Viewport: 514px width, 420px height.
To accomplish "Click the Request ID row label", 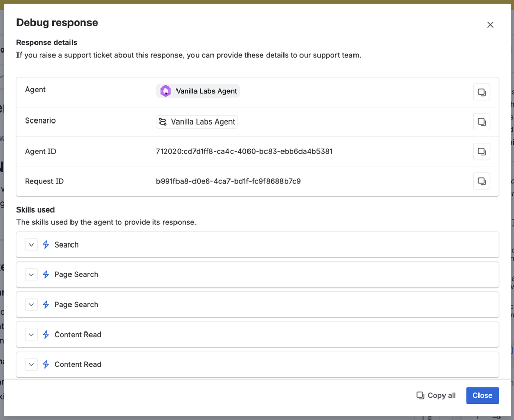I will point(44,181).
